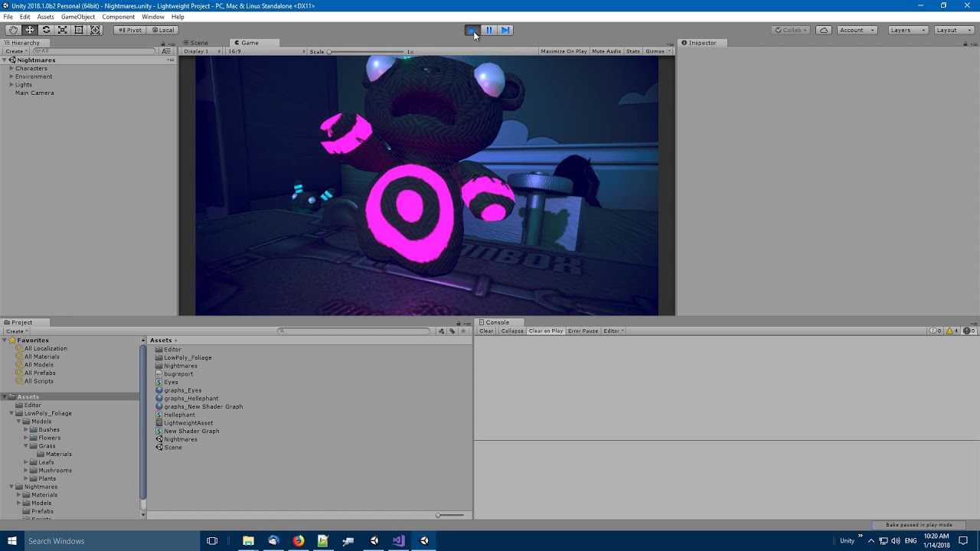The width and height of the screenshot is (980, 551).
Task: Expand the Environment hierarchy item
Action: pyautogui.click(x=11, y=77)
